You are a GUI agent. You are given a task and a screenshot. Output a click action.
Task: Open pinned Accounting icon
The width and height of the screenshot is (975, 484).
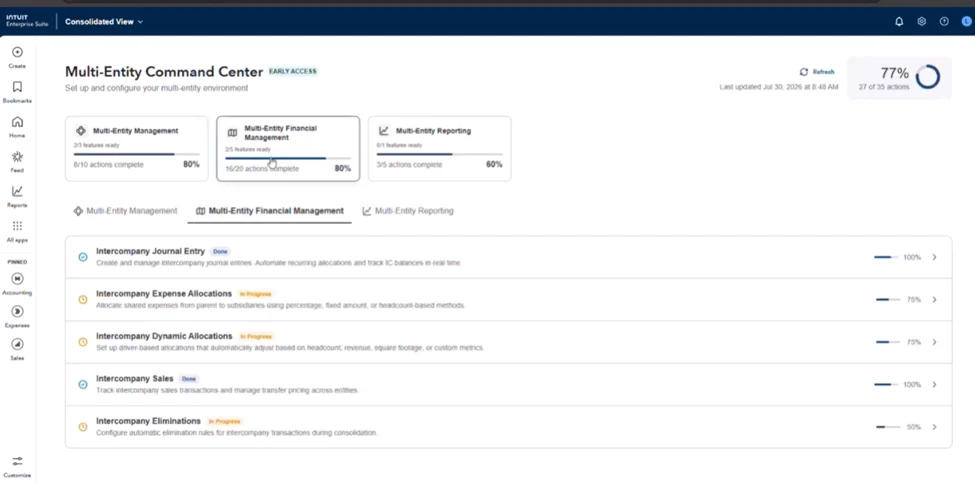tap(17, 279)
